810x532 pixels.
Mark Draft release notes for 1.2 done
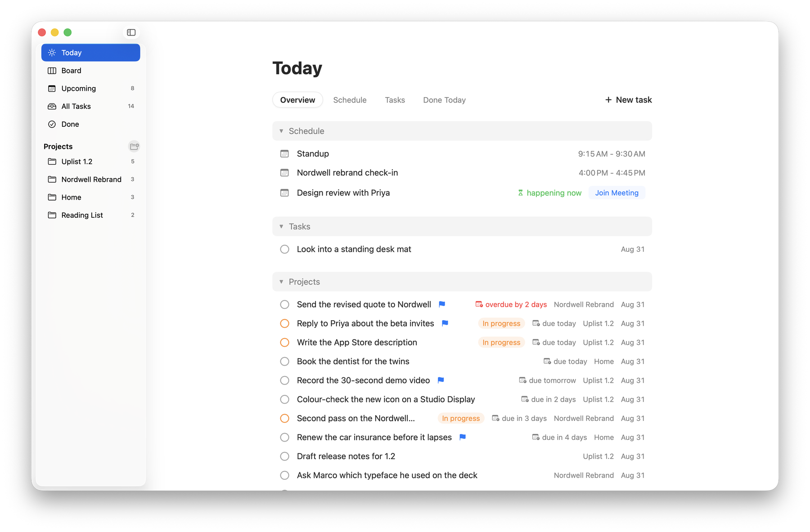click(285, 456)
